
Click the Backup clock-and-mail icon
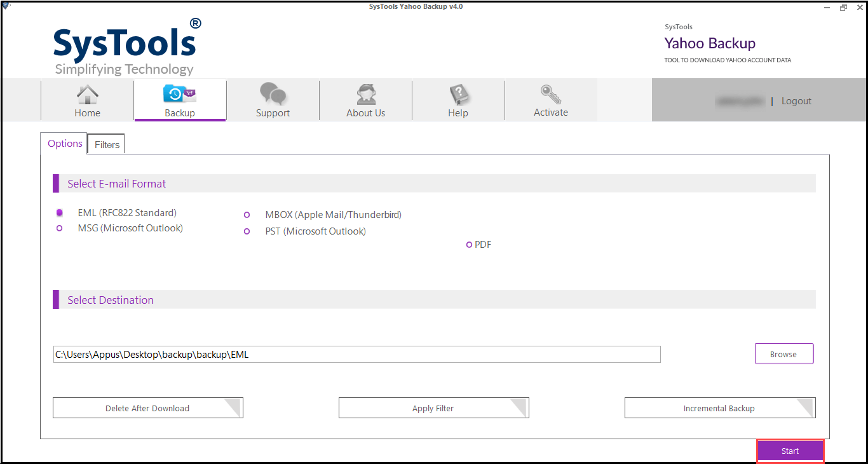pyautogui.click(x=180, y=95)
